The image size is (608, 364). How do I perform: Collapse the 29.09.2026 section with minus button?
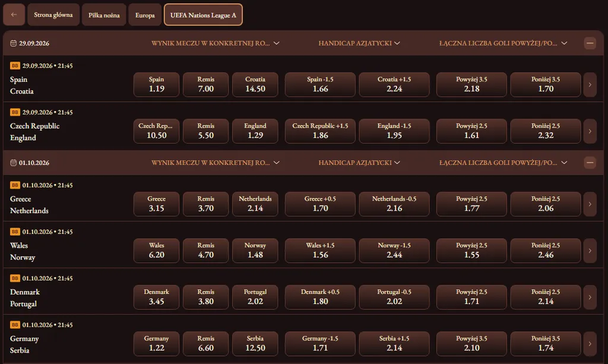pyautogui.click(x=590, y=43)
